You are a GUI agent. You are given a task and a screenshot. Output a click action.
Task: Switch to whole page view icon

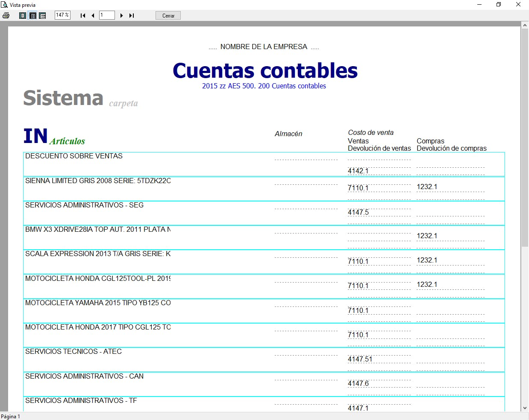[23, 15]
